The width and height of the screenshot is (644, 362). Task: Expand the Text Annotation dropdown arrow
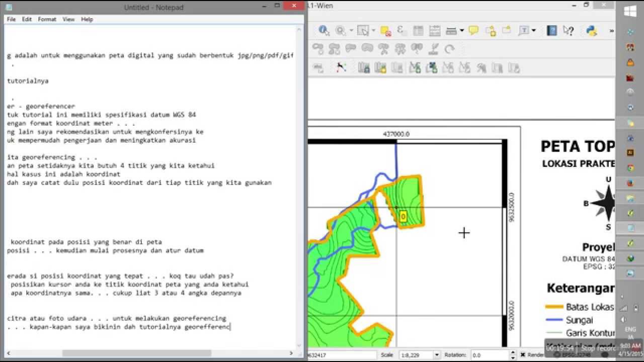(x=534, y=31)
